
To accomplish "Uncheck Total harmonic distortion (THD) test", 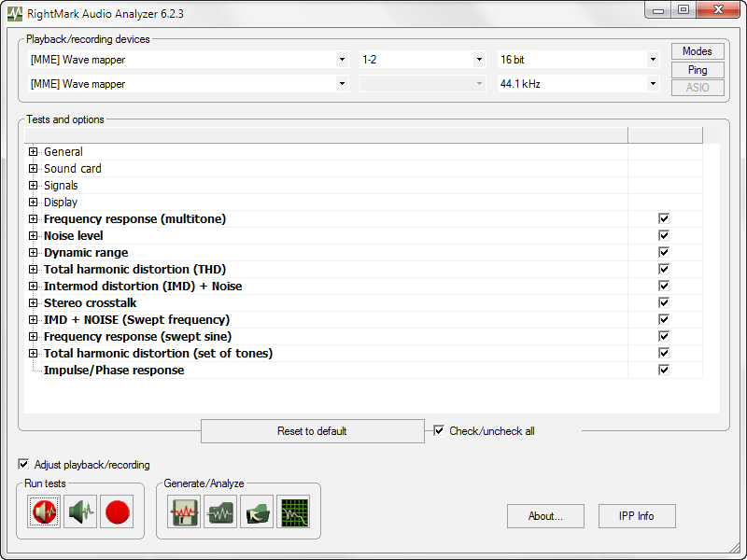I will coord(664,269).
